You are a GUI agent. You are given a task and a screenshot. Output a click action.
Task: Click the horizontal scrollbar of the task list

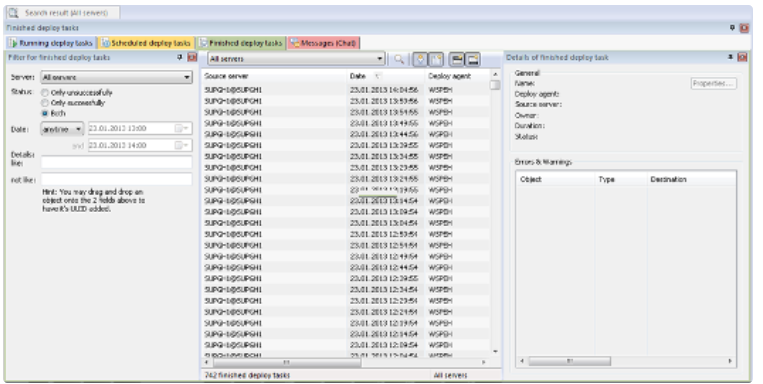[287, 362]
